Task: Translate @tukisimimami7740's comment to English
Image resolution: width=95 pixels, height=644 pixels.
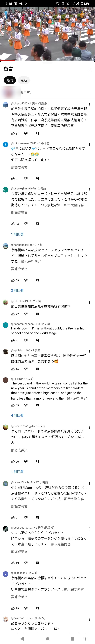Action: point(19,167)
